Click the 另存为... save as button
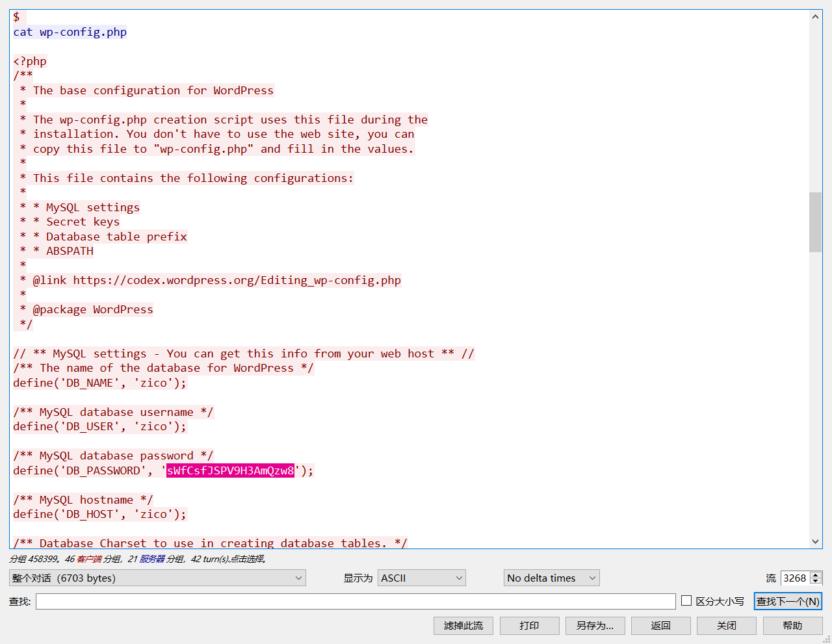 coord(595,626)
